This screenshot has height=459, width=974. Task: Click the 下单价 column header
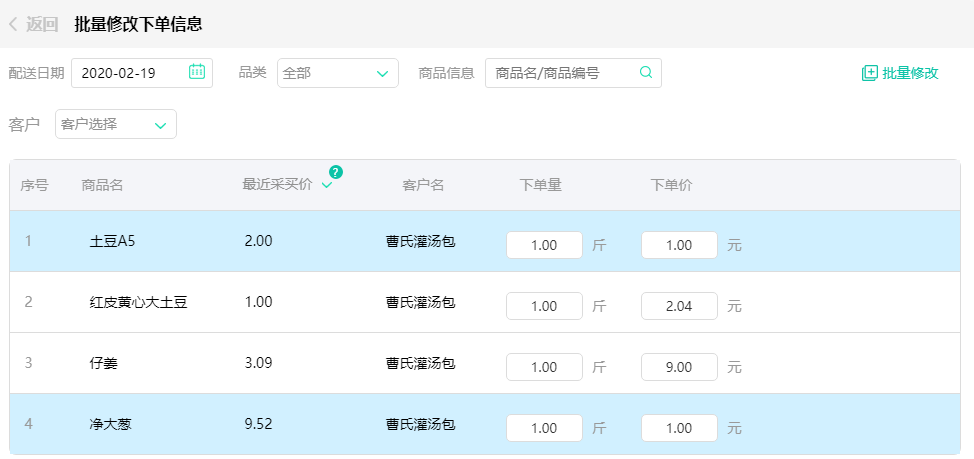click(x=671, y=184)
